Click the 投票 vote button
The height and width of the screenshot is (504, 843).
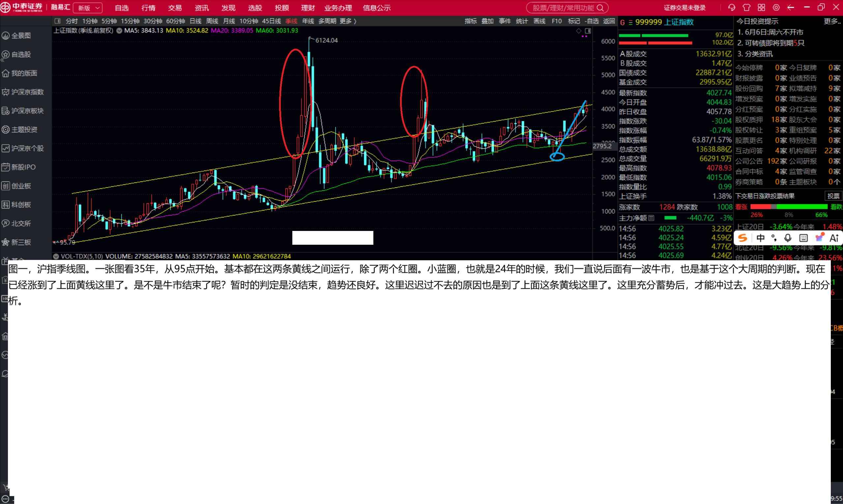[833, 196]
